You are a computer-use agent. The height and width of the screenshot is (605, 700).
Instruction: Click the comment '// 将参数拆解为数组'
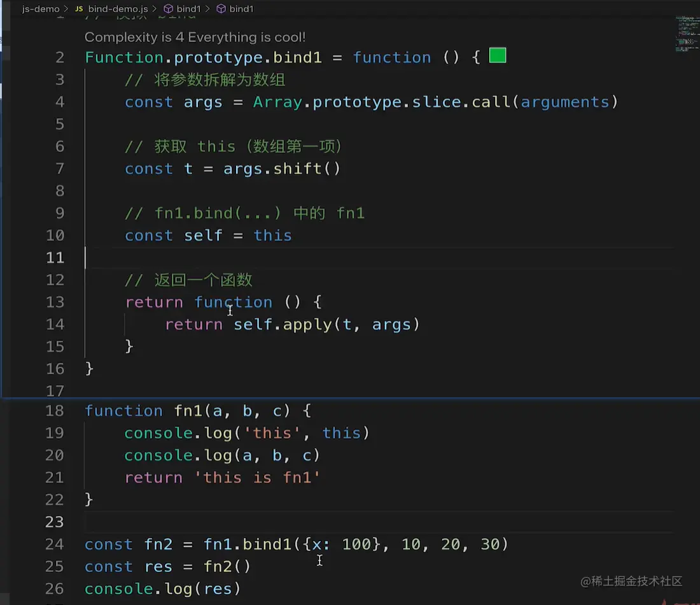(x=205, y=80)
